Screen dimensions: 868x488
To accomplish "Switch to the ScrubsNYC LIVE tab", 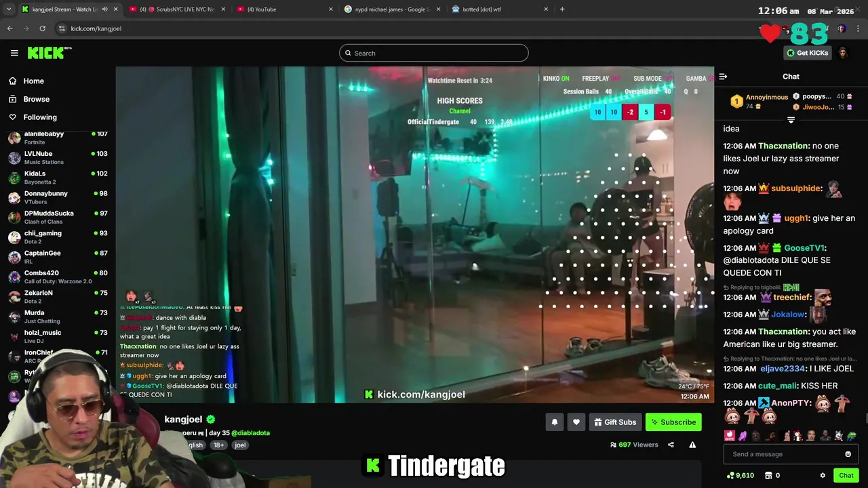I will pyautogui.click(x=177, y=9).
